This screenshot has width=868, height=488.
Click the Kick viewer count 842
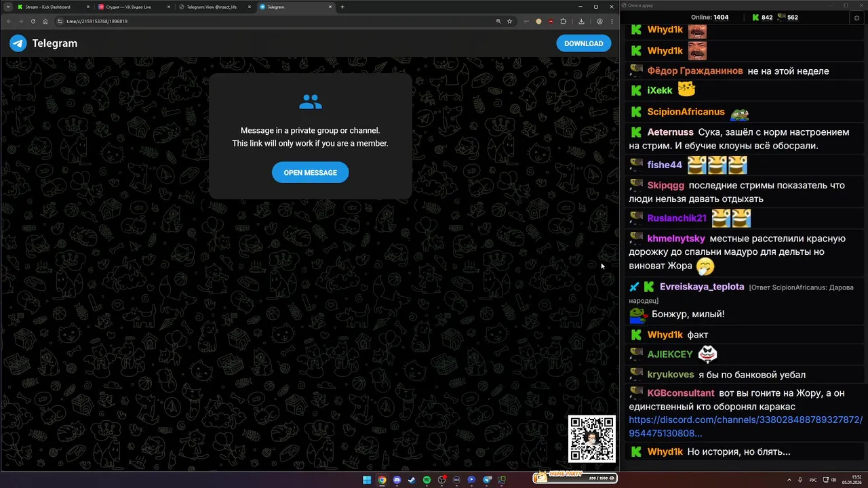pos(762,18)
